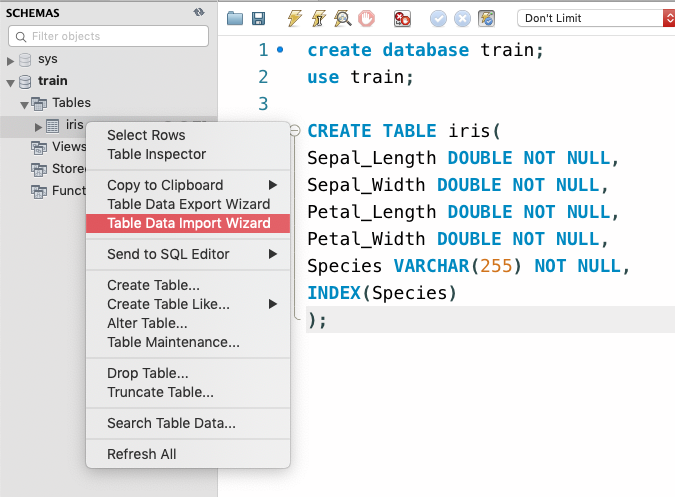The height and width of the screenshot is (497, 675).
Task: Select the iris table icon
Action: [53, 126]
